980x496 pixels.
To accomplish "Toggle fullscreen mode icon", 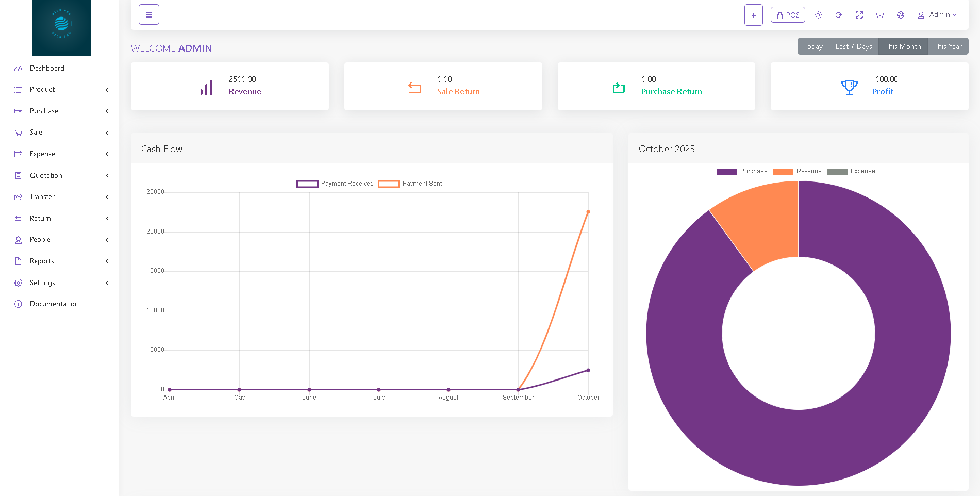I will (859, 15).
